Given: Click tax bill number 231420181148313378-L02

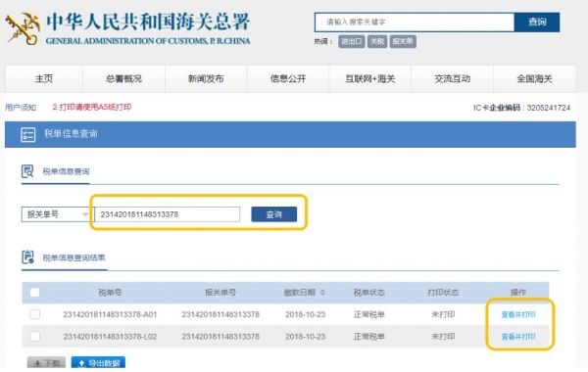Looking at the screenshot, I should tap(110, 337).
